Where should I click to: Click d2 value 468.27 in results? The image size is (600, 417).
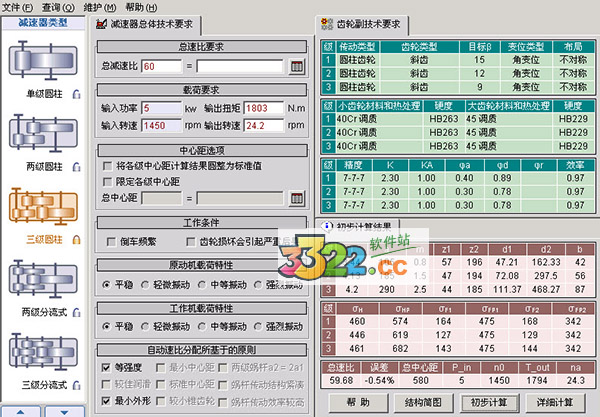546,290
